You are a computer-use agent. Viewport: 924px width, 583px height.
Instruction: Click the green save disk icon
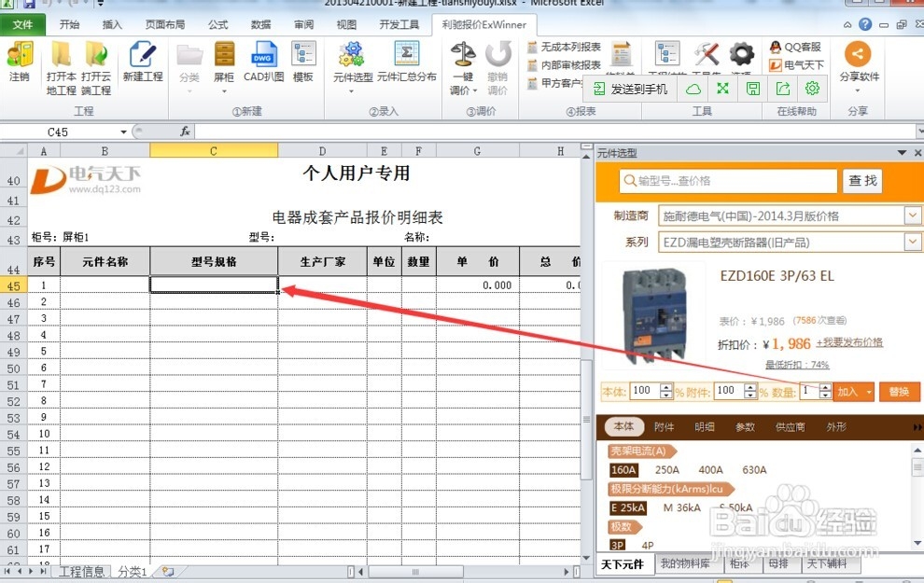752,89
